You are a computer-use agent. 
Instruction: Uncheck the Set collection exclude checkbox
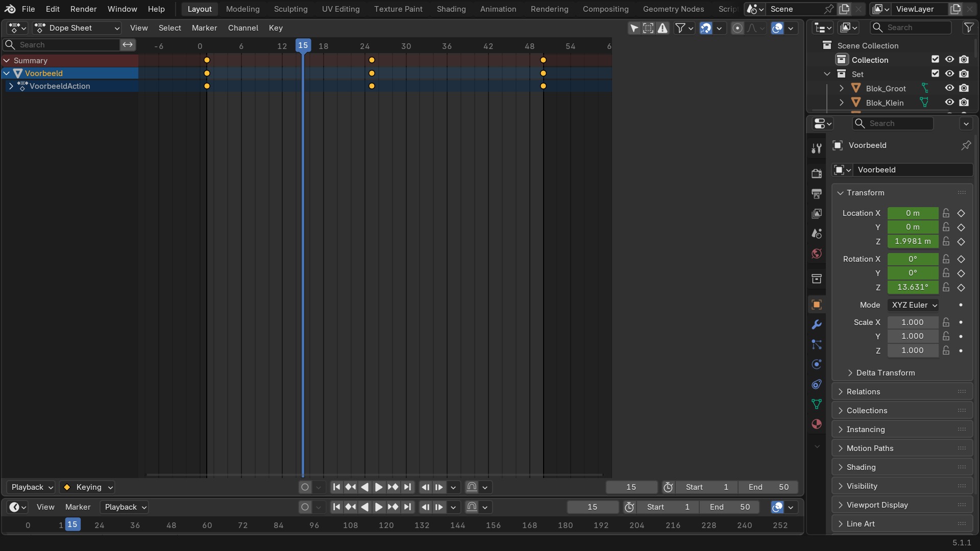pyautogui.click(x=935, y=74)
